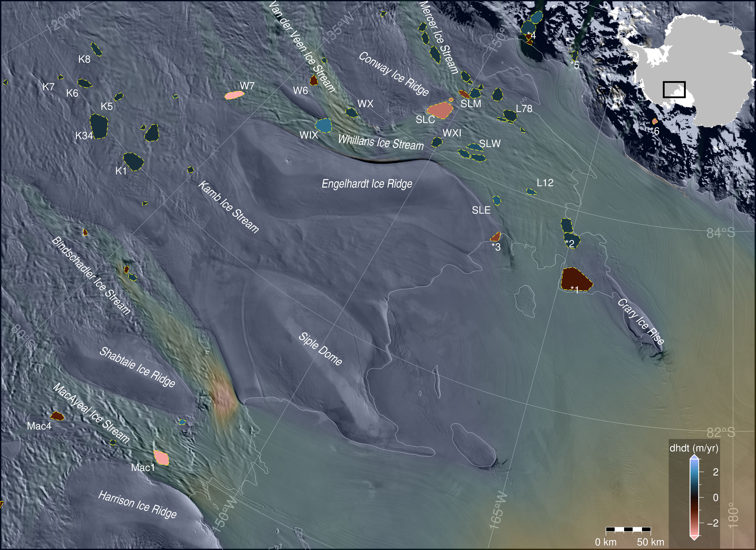The height and width of the screenshot is (550, 756).
Task: Select the dark-red polygon above Mac4
Action: [x=57, y=416]
